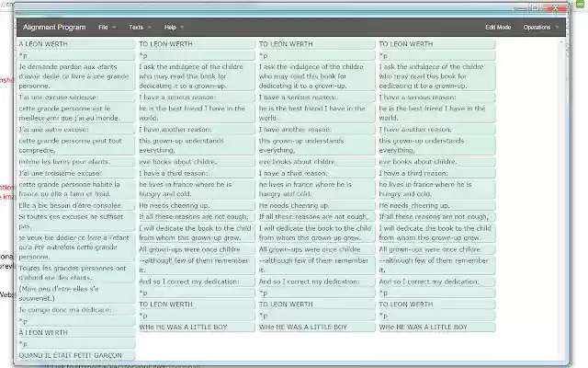The width and height of the screenshot is (588, 368).
Task: Select 'je veux bie dédier ce livre' cell
Action: (x=76, y=247)
